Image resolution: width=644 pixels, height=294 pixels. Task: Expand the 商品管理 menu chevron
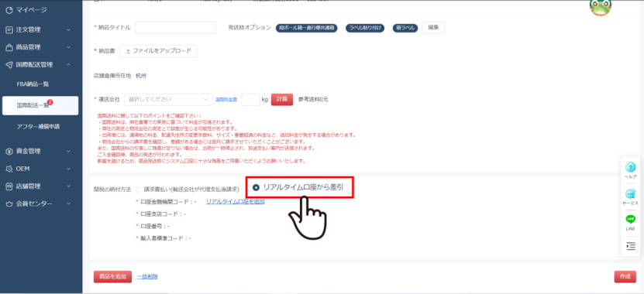68,47
